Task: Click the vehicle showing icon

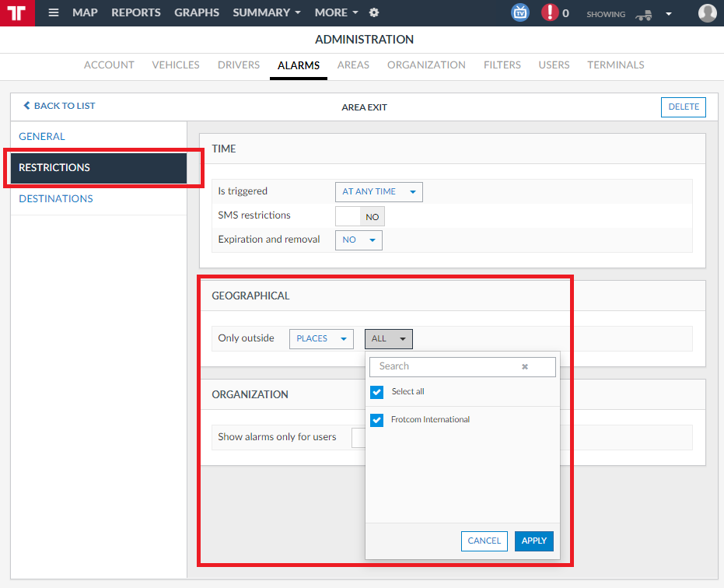Action: [644, 16]
